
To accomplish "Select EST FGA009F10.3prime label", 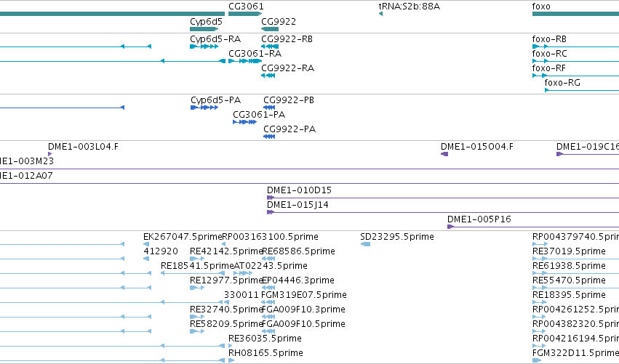I will [x=303, y=310].
